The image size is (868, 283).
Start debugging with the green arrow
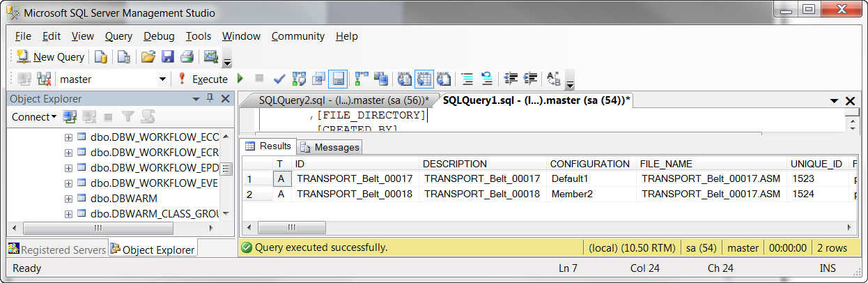point(240,79)
